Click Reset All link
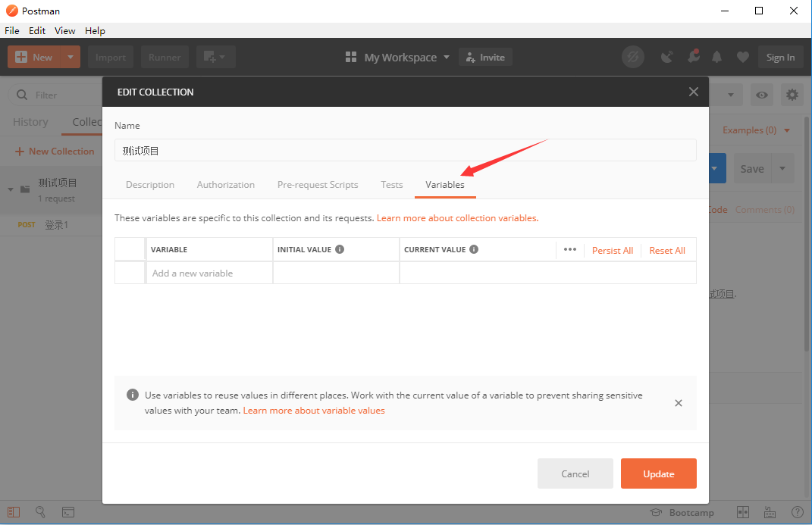812x525 pixels. [667, 250]
